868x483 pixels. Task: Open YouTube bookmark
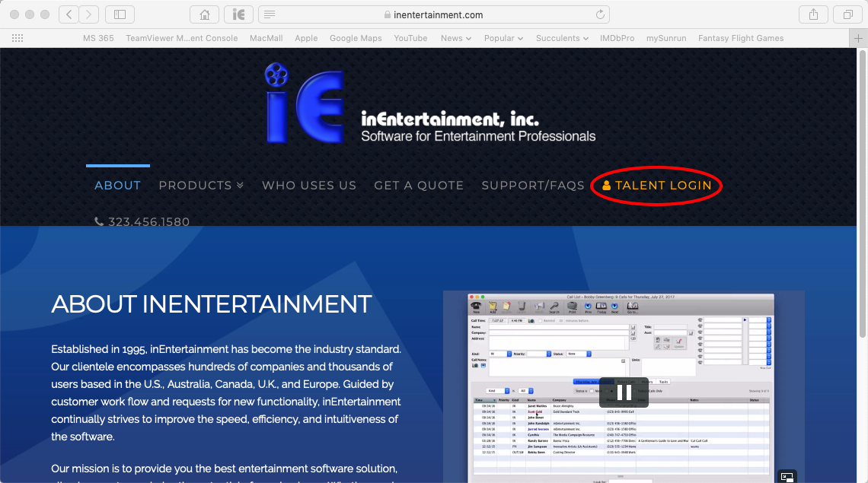pos(410,38)
